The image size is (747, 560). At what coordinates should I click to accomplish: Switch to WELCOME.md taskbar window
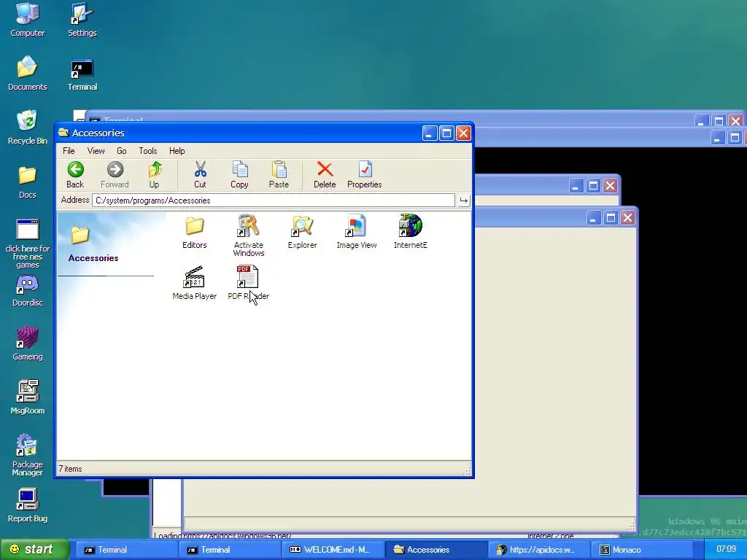pyautogui.click(x=332, y=550)
